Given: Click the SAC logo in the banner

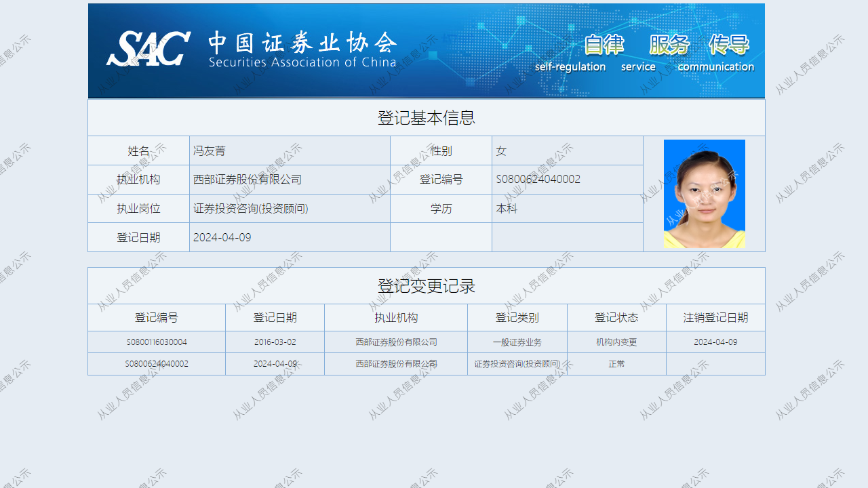Looking at the screenshot, I should (x=148, y=49).
